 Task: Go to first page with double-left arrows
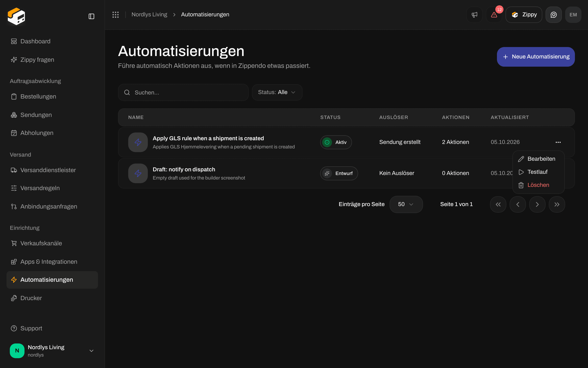(498, 204)
